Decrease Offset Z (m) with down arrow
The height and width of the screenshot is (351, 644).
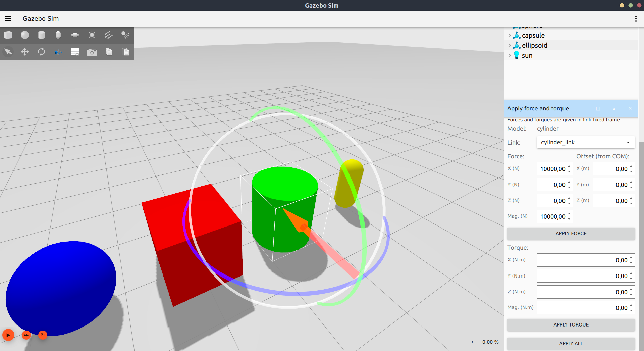[631, 203]
